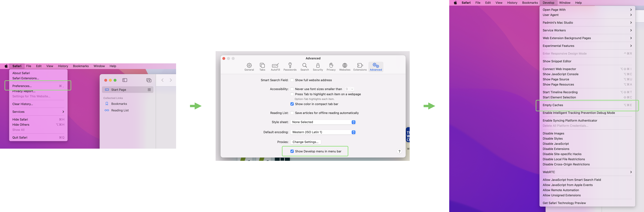Screen dimensions: 644x212
Task: Select the Start Page sidebar item
Action: tap(119, 90)
